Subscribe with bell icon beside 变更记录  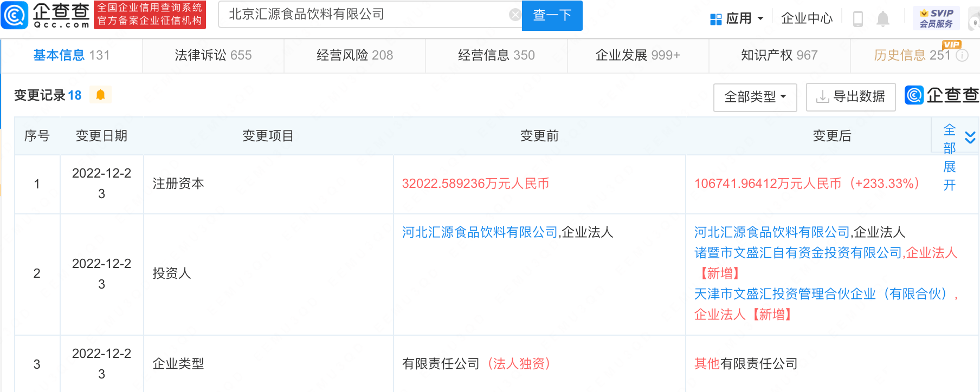pyautogui.click(x=100, y=95)
